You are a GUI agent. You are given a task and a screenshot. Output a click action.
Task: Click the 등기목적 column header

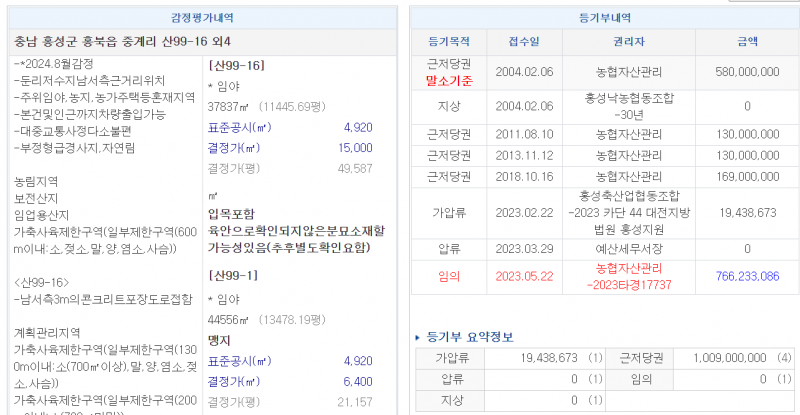(449, 41)
